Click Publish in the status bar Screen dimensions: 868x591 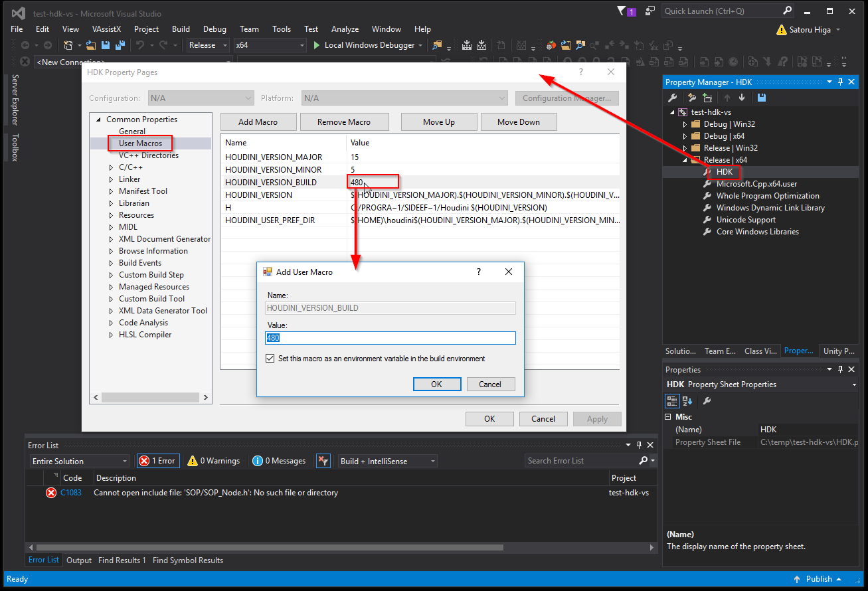818,579
